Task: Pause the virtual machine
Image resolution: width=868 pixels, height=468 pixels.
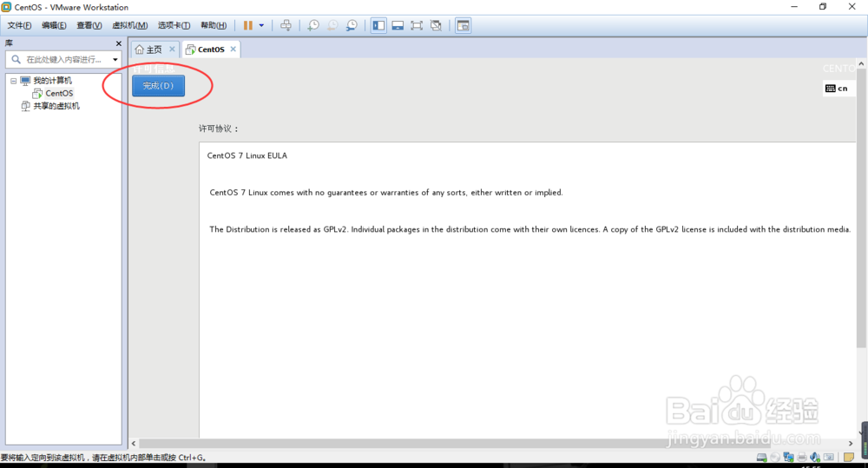Action: [248, 25]
